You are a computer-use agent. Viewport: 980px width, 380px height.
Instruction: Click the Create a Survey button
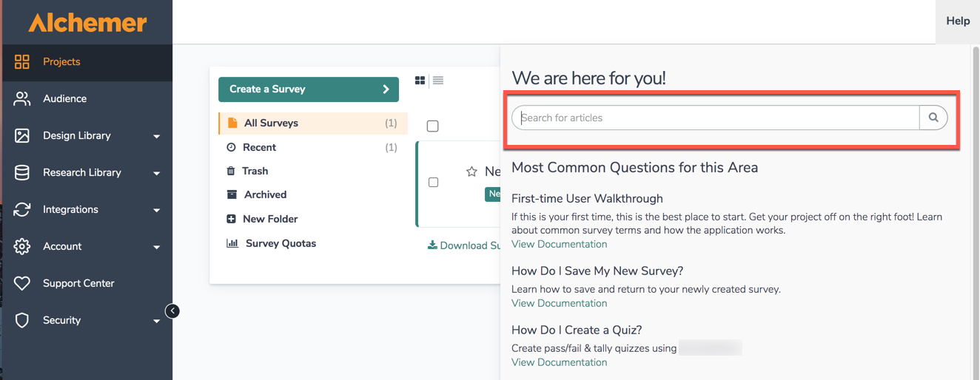point(308,89)
